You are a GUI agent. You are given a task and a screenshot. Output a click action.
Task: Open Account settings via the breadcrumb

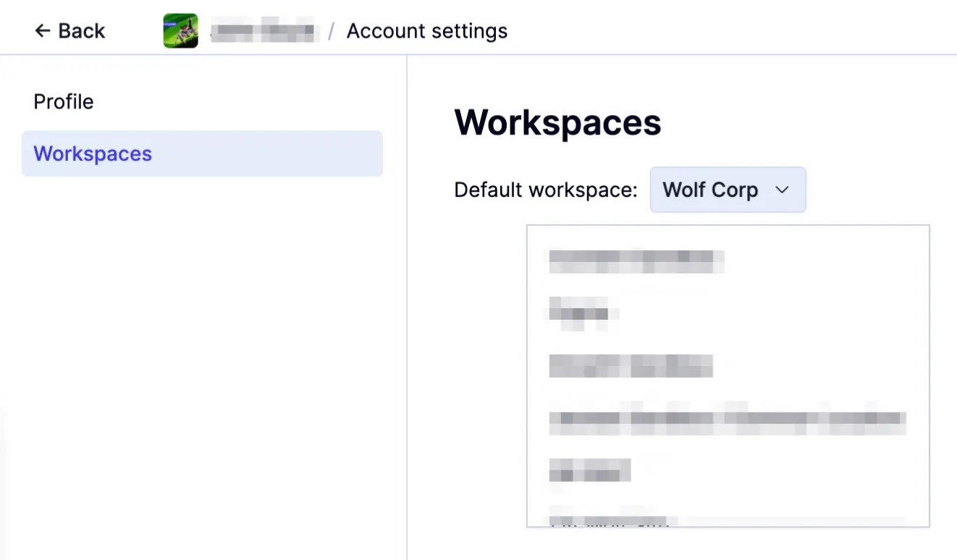tap(426, 30)
